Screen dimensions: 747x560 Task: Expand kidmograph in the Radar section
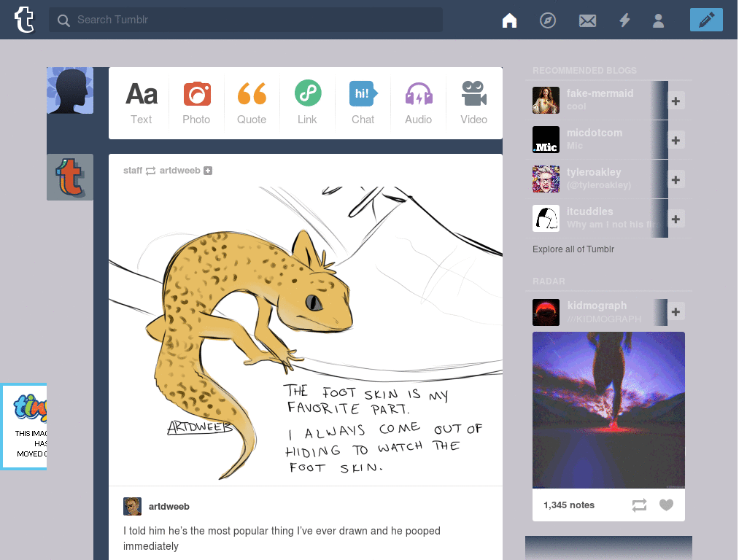(676, 311)
